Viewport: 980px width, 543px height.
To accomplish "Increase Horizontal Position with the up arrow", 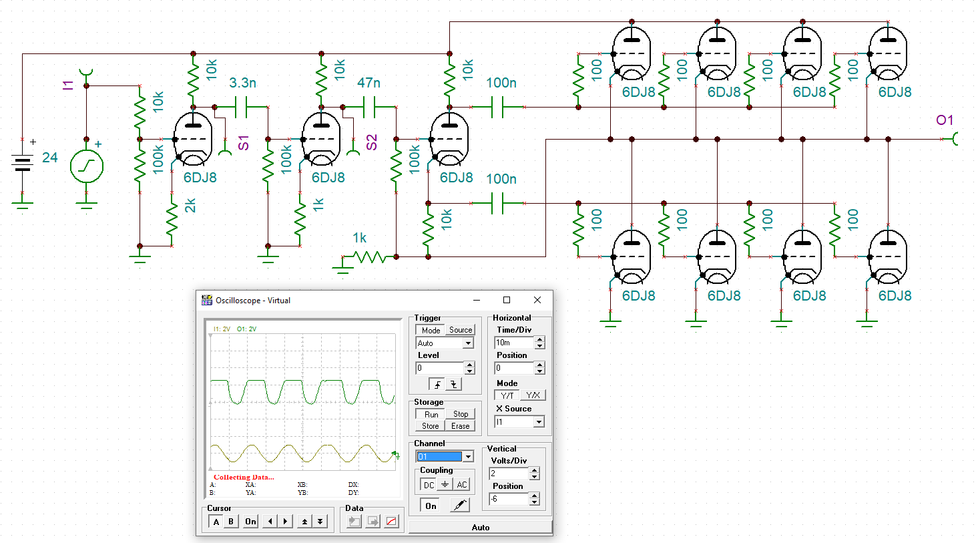I will [539, 365].
